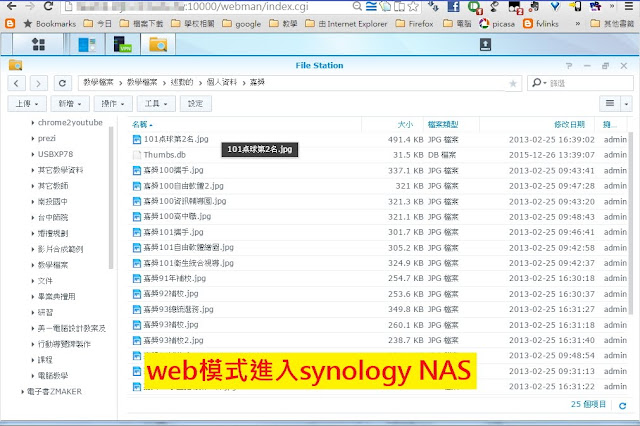Go forward in File Station folder history
This screenshot has width=640, height=426.
38,83
